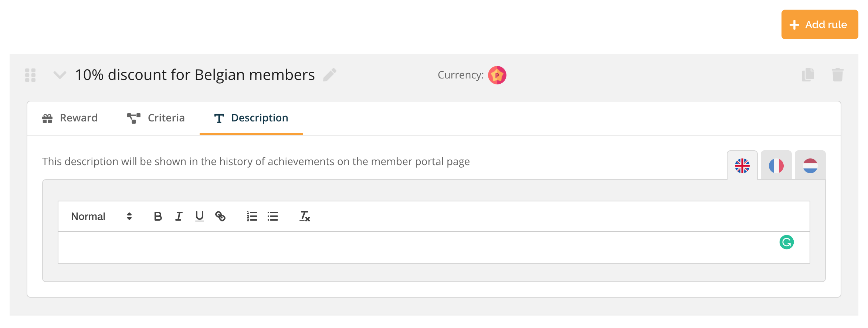Toggle underline in the editor toolbar

(200, 216)
